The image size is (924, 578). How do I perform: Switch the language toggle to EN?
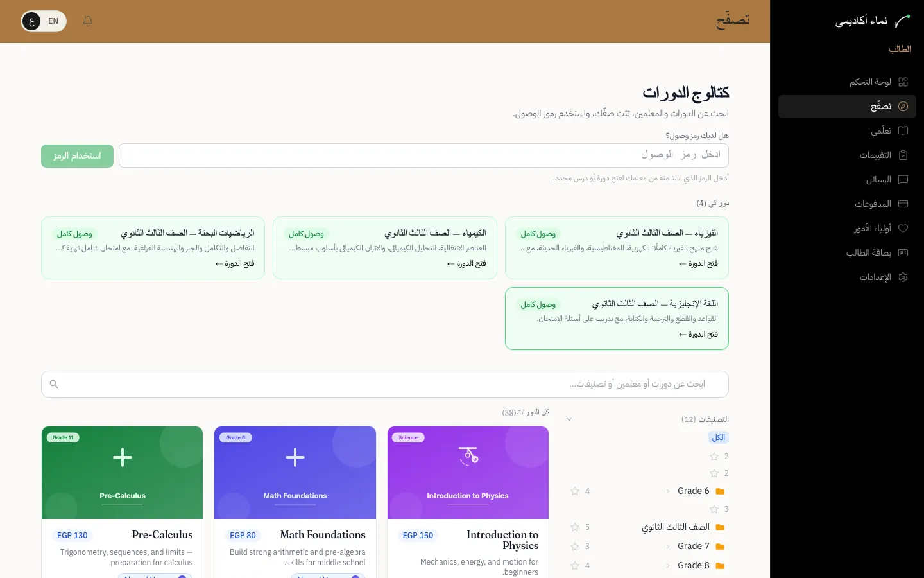pyautogui.click(x=53, y=21)
